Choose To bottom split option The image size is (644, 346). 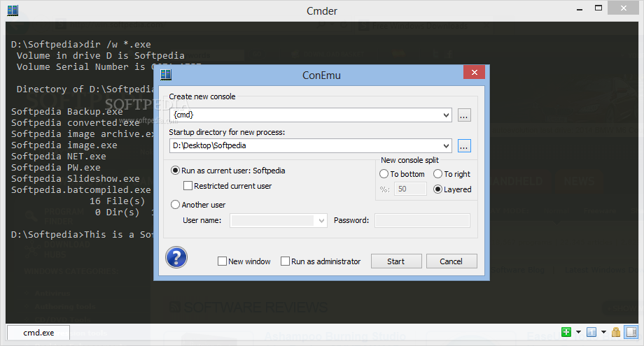[402, 174]
